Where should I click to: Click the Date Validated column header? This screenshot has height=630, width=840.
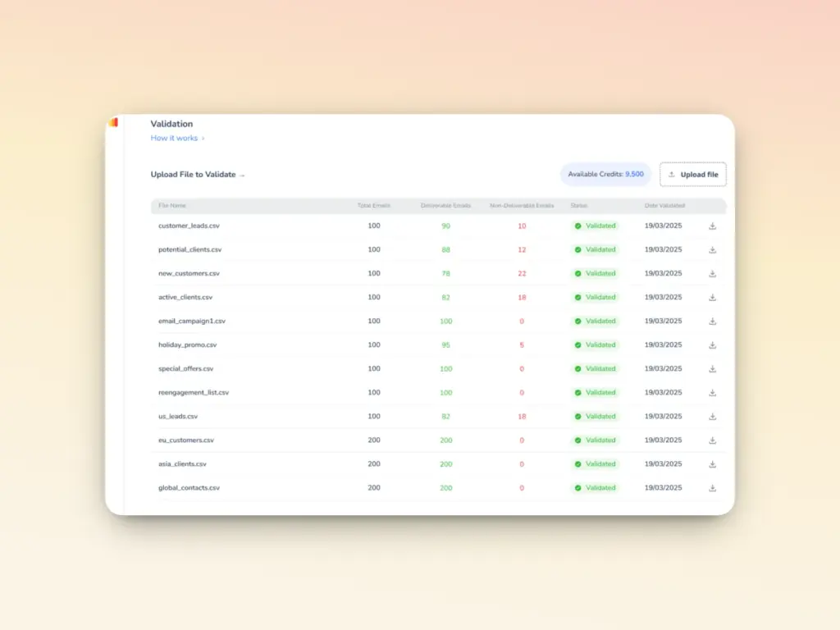point(664,206)
